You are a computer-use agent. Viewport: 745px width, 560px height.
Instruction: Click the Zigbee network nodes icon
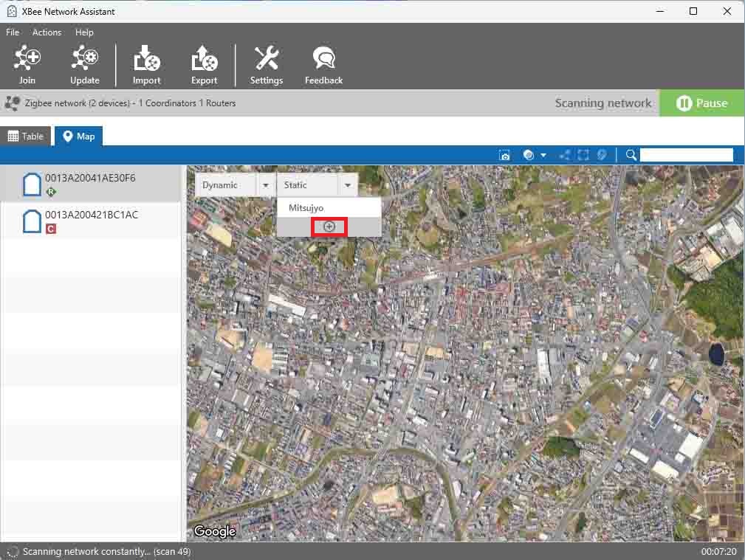pyautogui.click(x=13, y=103)
